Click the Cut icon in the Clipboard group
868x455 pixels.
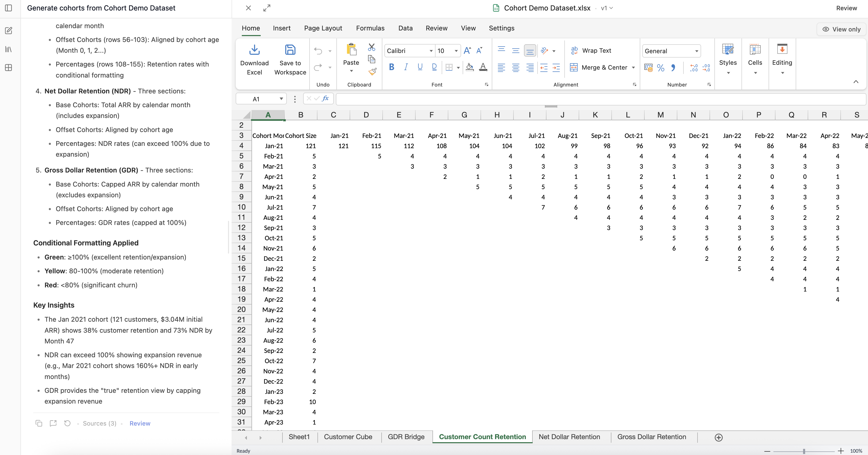[372, 47]
